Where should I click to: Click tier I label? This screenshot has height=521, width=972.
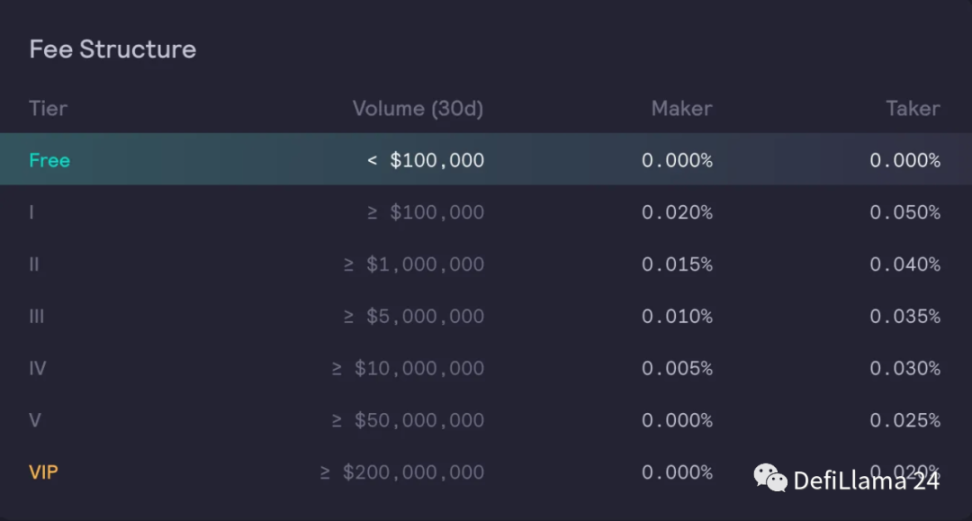click(x=32, y=212)
